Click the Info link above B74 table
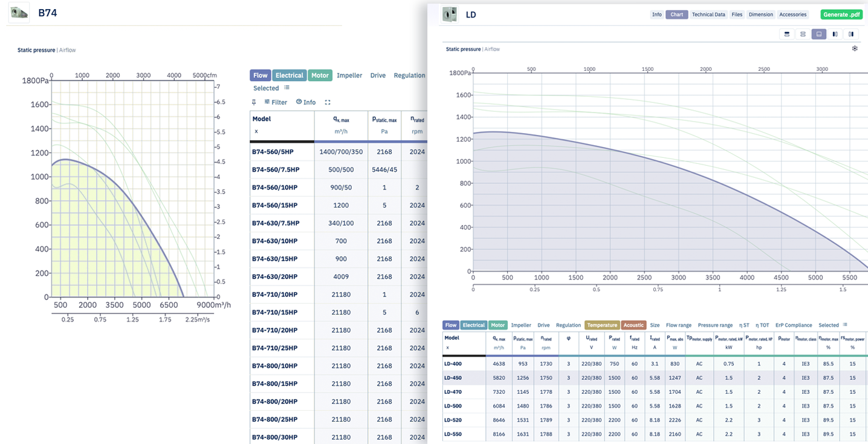 [x=306, y=102]
